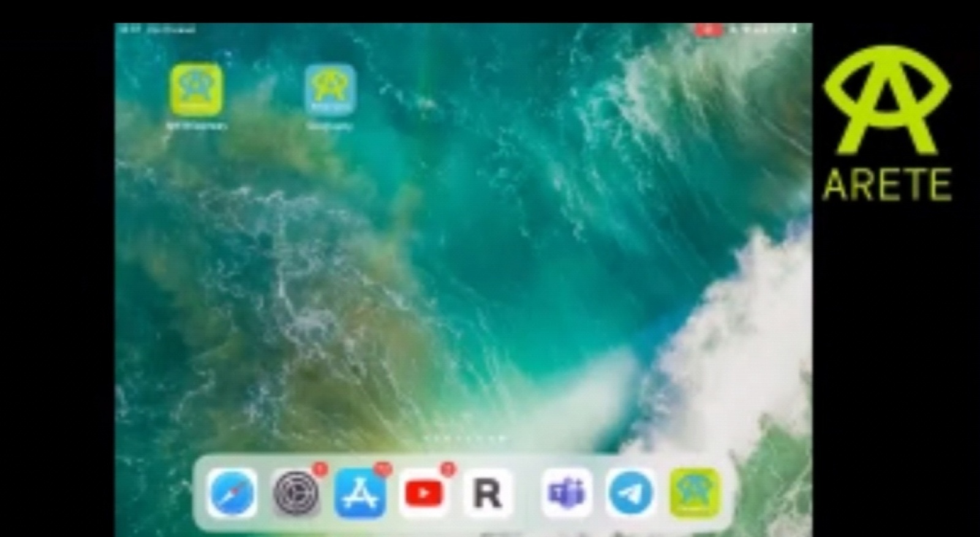Viewport: 980px width, 537px height.
Task: Tap the red badge on YouTube icon
Action: 448,470
